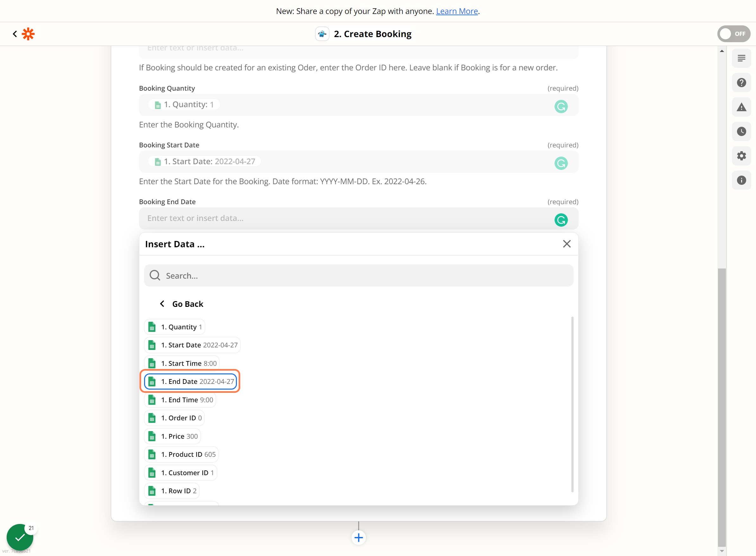Toggle the Zap ON/OFF switch
Viewport: 756px width, 556px height.
coord(734,34)
